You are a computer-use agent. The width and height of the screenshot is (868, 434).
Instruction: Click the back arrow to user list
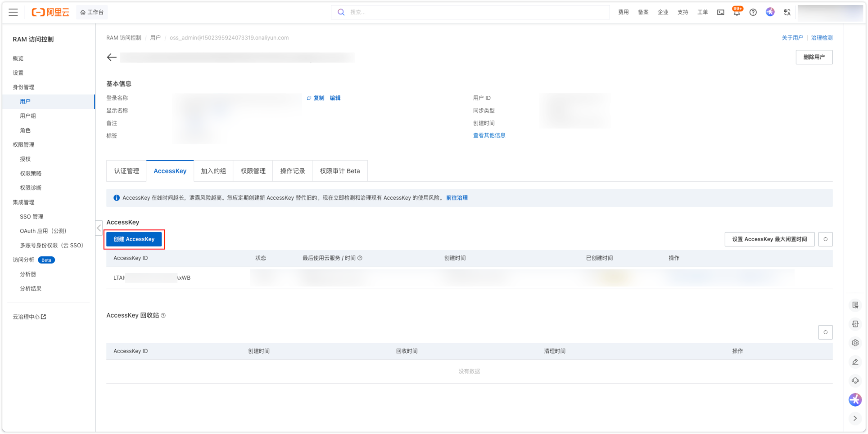click(x=112, y=57)
